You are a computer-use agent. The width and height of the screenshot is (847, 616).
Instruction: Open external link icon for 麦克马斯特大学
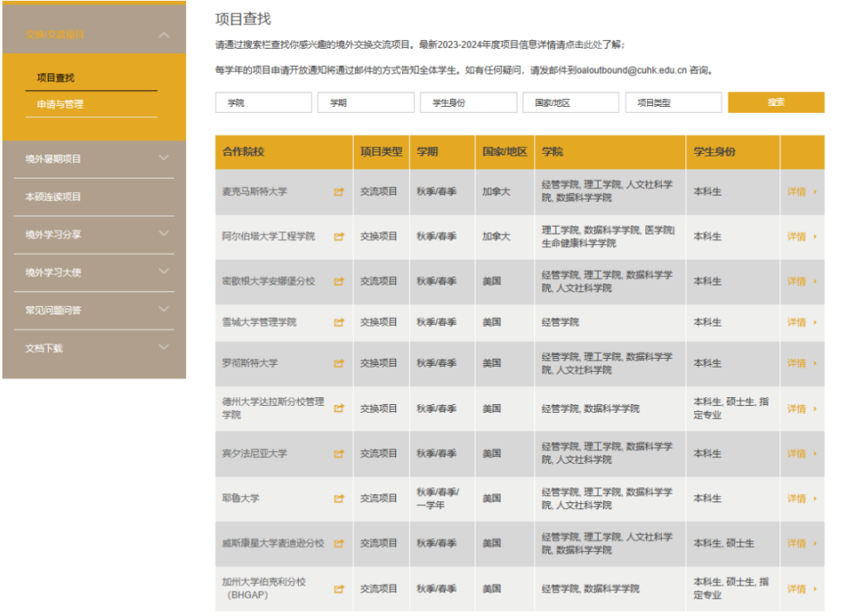[x=339, y=192]
